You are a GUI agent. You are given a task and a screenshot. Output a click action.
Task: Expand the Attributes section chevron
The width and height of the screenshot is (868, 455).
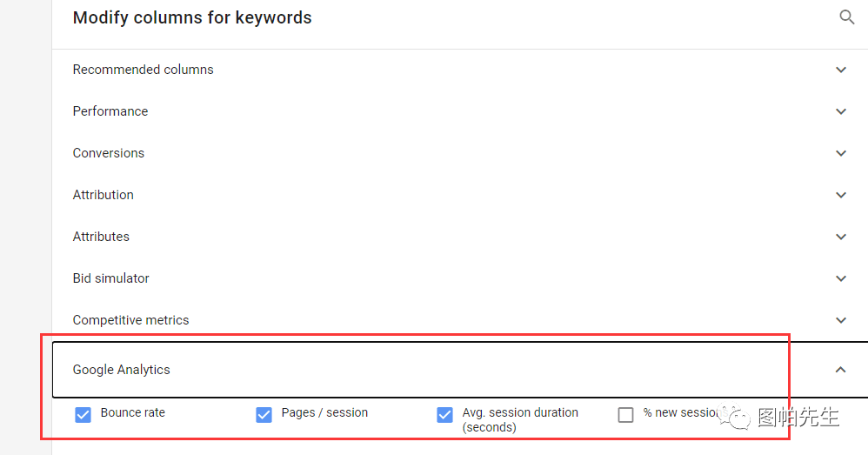841,237
